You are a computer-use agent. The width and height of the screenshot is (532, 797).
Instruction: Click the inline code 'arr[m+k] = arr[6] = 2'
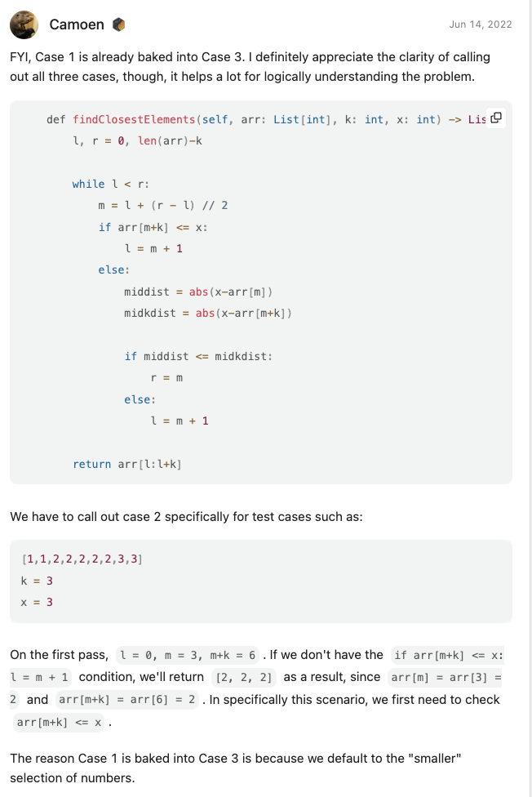127,699
